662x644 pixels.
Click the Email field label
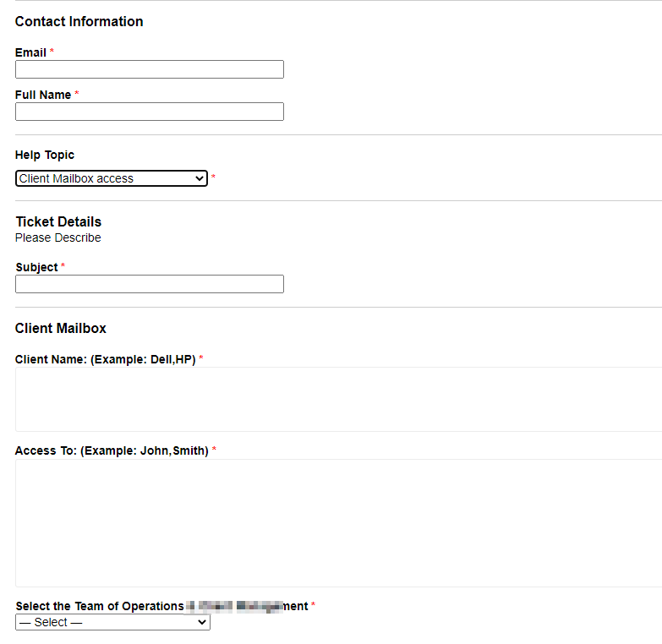(x=30, y=52)
